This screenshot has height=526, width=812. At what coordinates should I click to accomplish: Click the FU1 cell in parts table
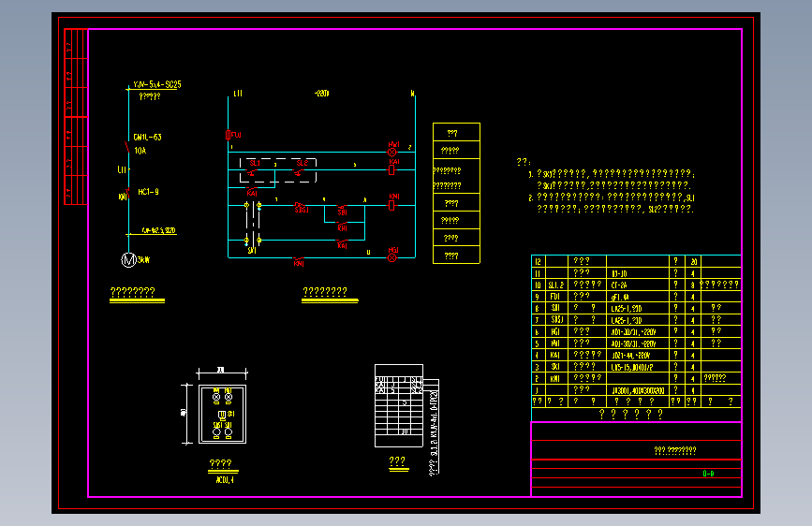[x=554, y=298]
